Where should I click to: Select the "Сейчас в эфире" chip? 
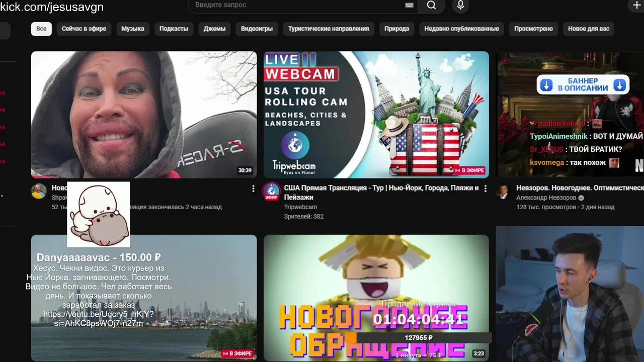84,29
